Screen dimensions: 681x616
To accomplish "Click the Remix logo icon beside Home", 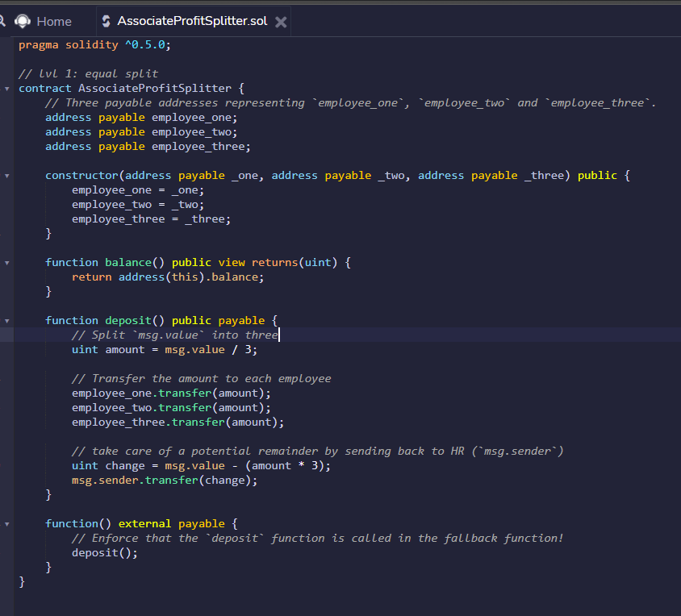I will click(23, 20).
